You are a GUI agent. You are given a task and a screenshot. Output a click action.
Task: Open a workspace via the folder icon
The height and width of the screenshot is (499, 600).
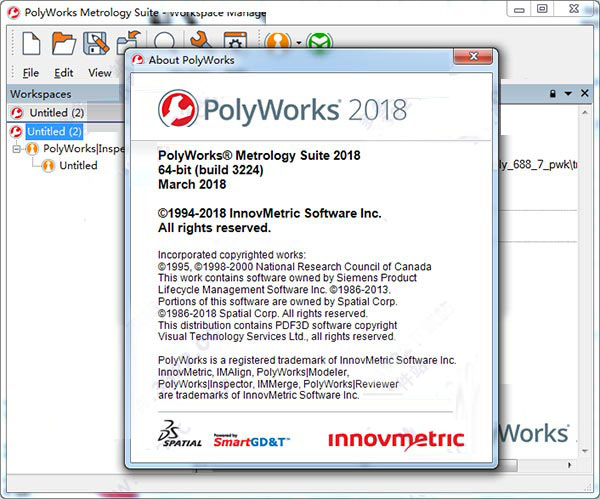(64, 44)
